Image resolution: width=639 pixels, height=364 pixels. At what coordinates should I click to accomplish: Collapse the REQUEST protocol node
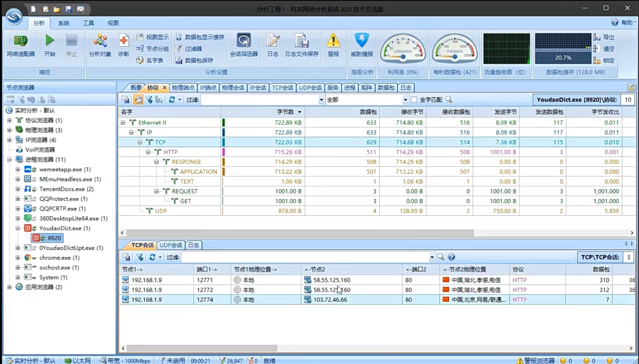coord(156,191)
